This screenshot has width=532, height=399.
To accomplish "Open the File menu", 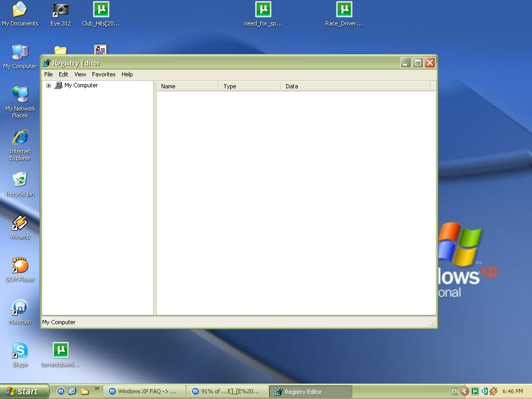I will 48,74.
